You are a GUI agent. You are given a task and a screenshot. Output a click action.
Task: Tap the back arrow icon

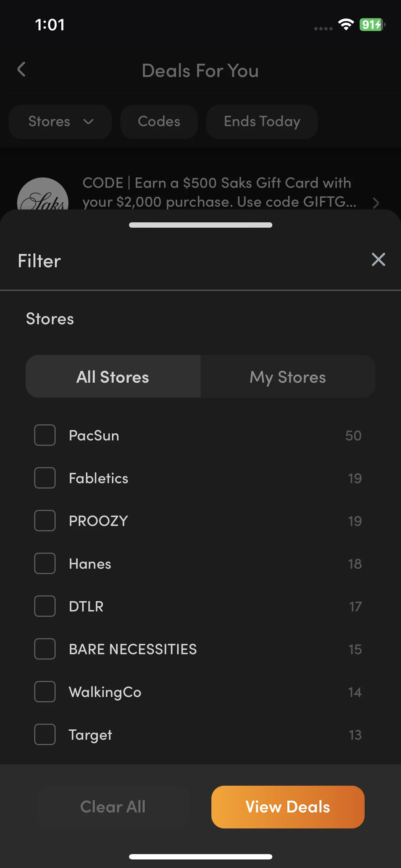coord(21,69)
